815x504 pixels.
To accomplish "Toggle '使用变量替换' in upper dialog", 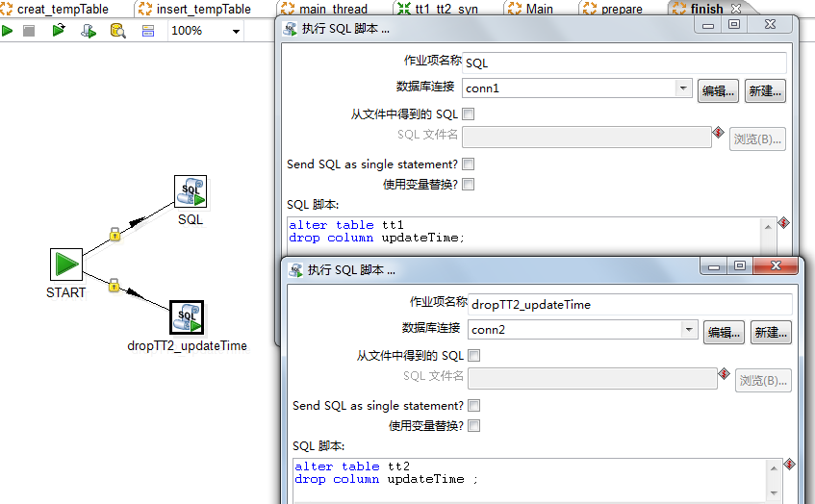I will point(469,185).
